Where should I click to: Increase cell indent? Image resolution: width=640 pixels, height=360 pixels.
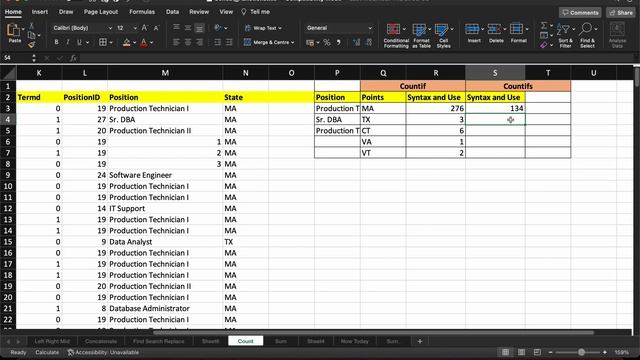229,42
